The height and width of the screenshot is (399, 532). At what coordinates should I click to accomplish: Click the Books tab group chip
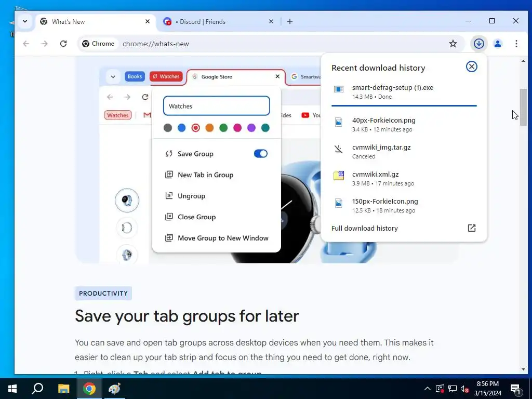135,76
